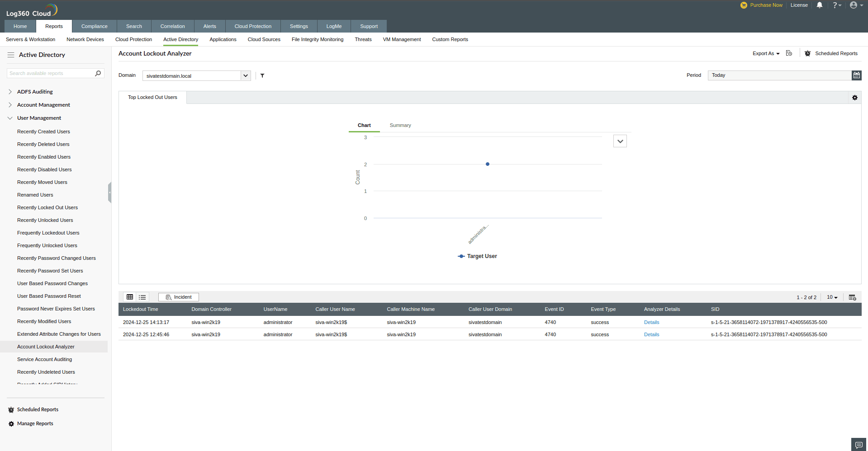Viewport: 868px width, 451px height.
Task: Open the chart type chevron dropdown
Action: (620, 141)
